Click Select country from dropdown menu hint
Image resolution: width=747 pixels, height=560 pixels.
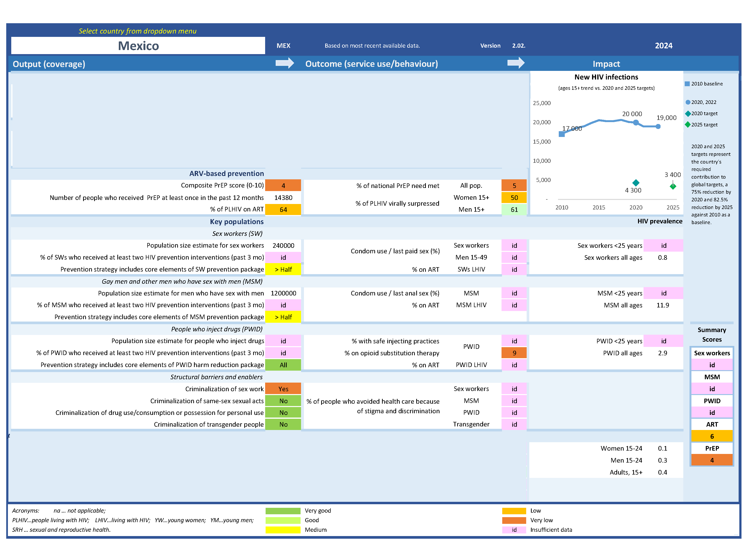137,31
